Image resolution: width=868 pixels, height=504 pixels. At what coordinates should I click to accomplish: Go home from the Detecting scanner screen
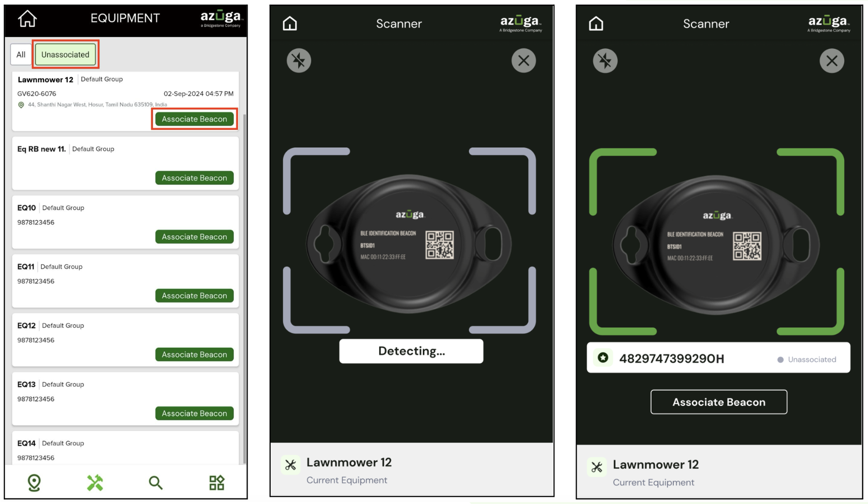pyautogui.click(x=290, y=23)
